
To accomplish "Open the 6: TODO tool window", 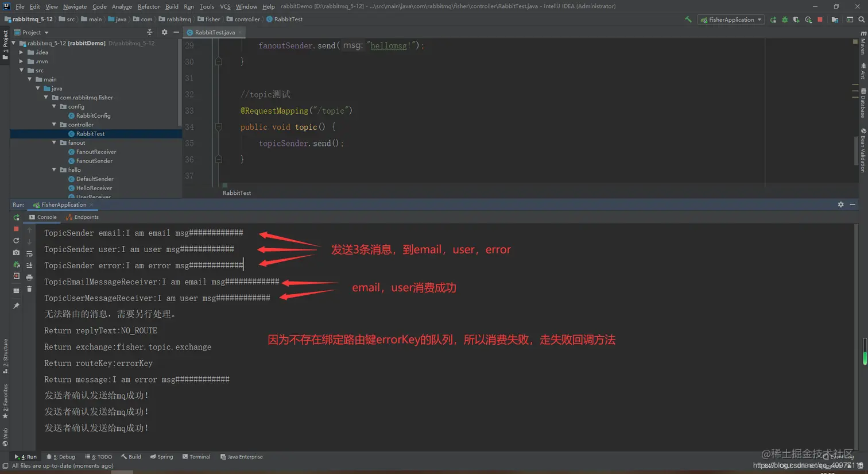I will (99, 457).
